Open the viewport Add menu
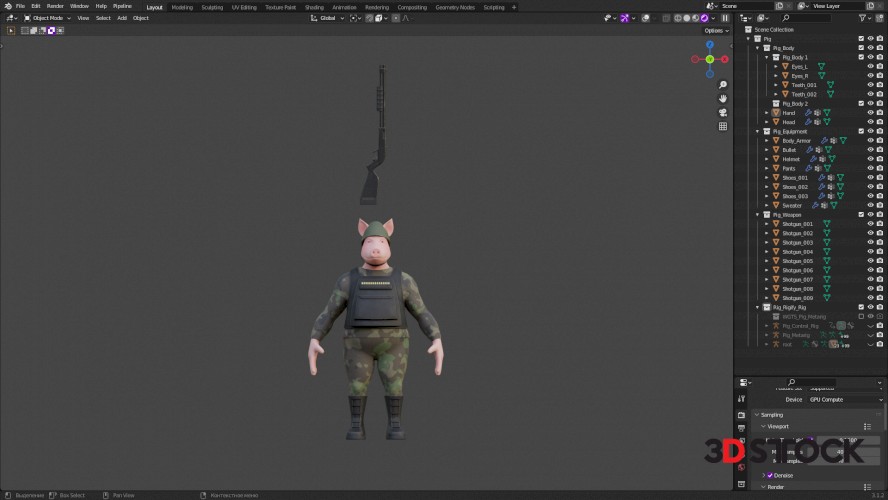The image size is (888, 500). pos(122,18)
